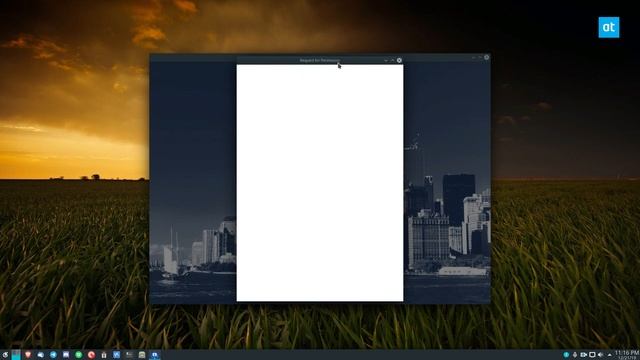
Task: Minimize the Request for Permission dialog
Action: [386, 60]
